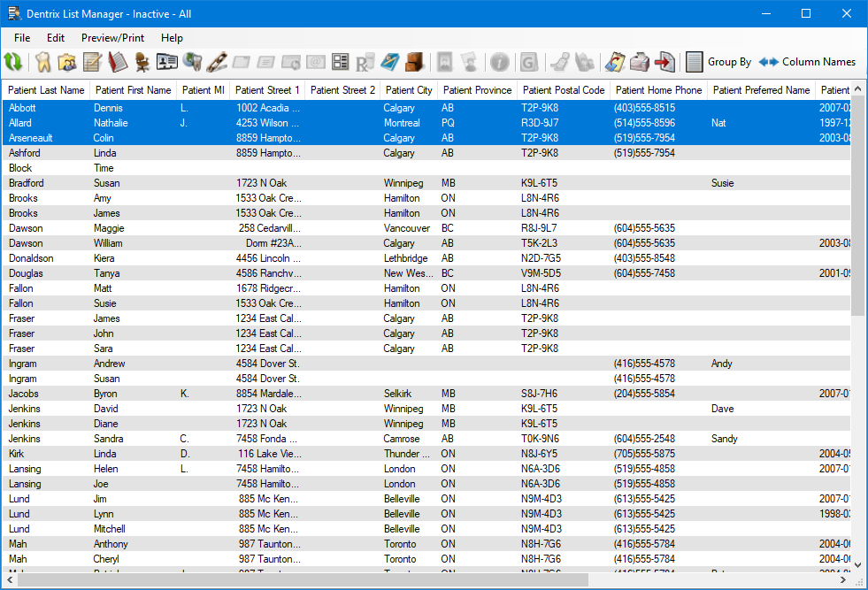
Task: Select the Abbott Dennis row
Action: click(426, 108)
